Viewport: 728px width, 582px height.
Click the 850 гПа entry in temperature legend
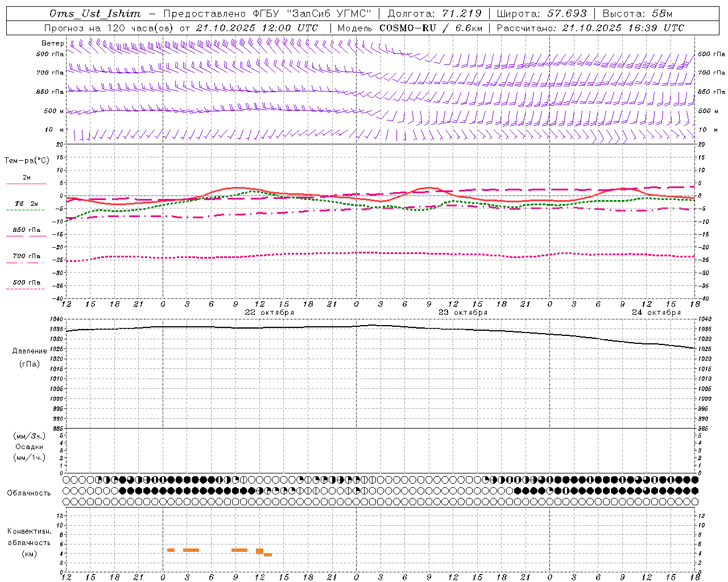coord(27,230)
